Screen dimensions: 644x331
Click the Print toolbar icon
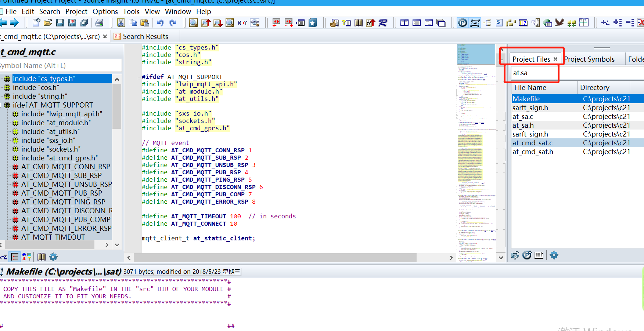[x=99, y=23]
